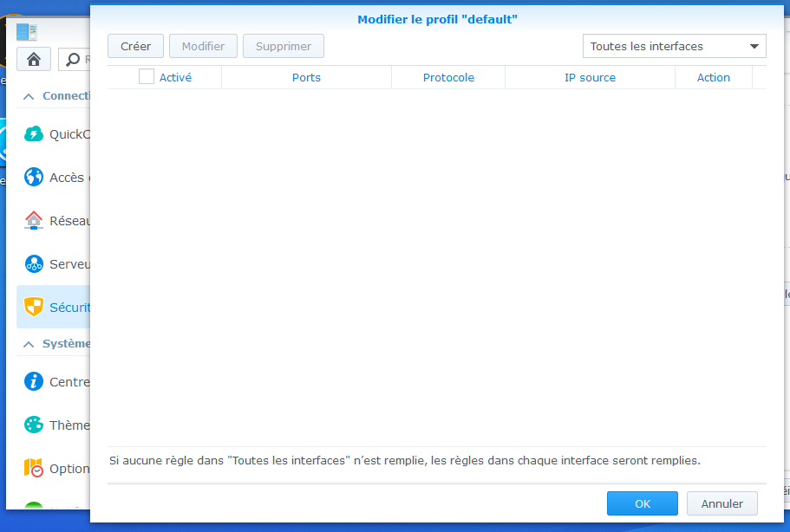Open the Toutes les interfaces dropdown

pos(674,46)
